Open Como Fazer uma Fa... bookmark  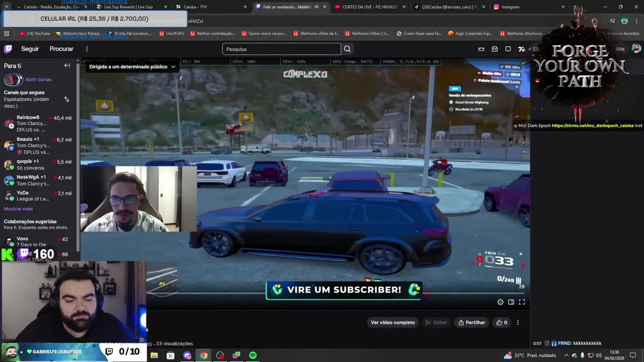(x=419, y=33)
